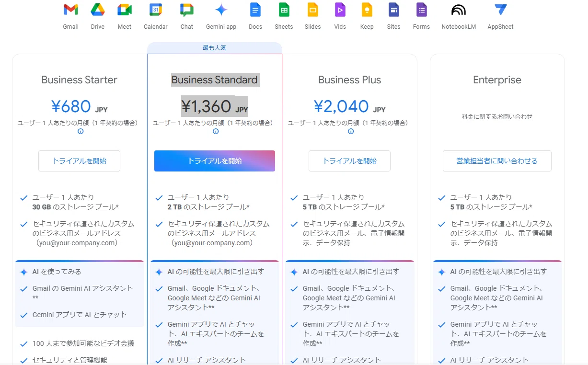Click the Business Plus plan title
Screen dimensions: 588x365
pyautogui.click(x=350, y=80)
